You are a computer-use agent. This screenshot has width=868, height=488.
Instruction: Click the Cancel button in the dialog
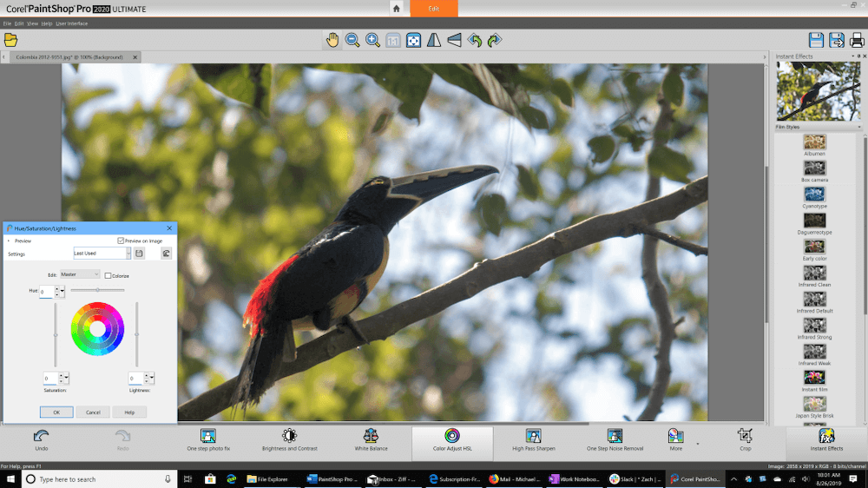point(92,412)
